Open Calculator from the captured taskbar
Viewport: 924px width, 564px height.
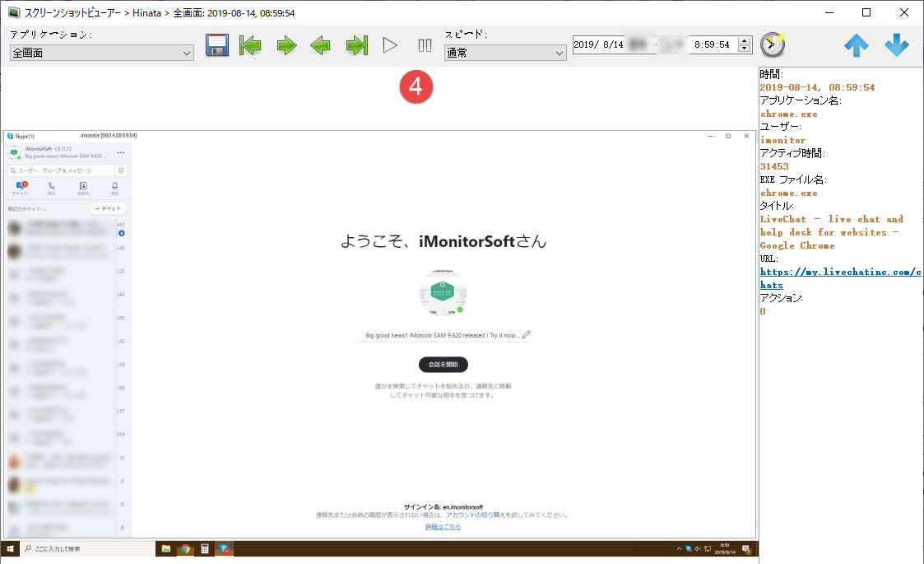tap(205, 548)
